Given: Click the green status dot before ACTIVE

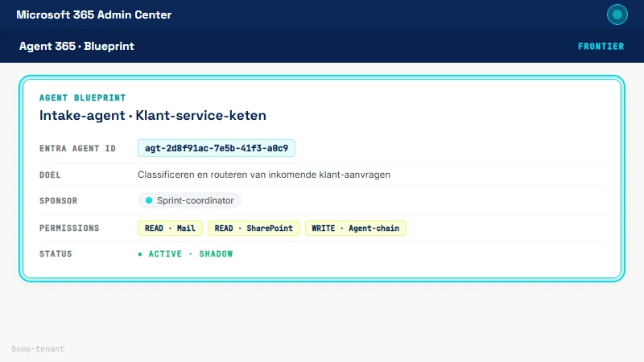Looking at the screenshot, I should [140, 254].
